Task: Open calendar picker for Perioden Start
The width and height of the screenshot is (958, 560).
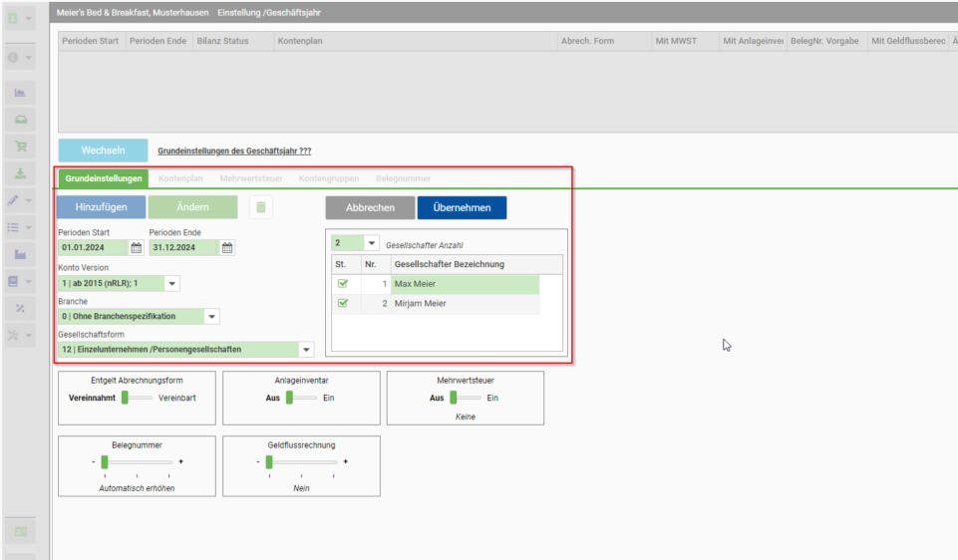Action: [x=136, y=247]
